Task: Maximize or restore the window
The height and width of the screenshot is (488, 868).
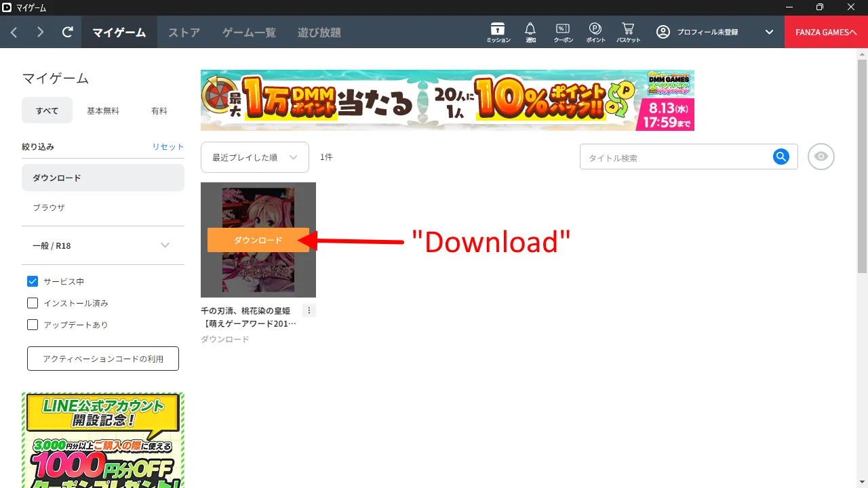Action: [x=820, y=7]
